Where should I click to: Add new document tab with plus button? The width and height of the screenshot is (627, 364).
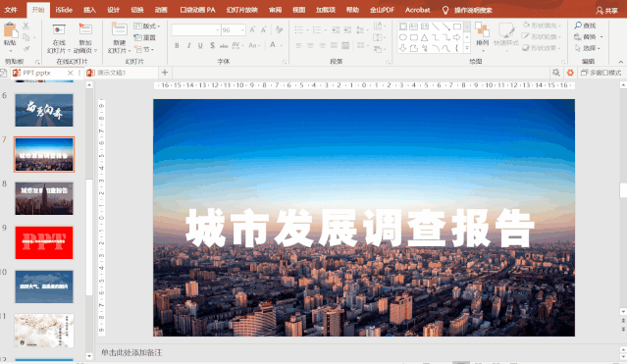point(165,73)
